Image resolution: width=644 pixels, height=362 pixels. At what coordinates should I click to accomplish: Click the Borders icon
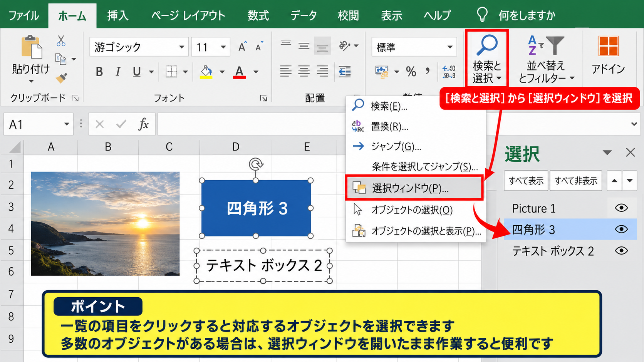171,72
